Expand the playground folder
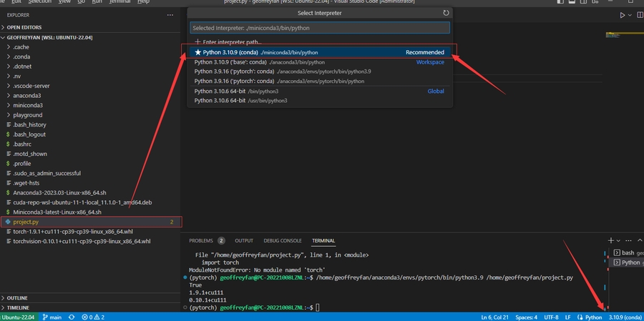Viewport: 644px width, 321px height. 28,114
